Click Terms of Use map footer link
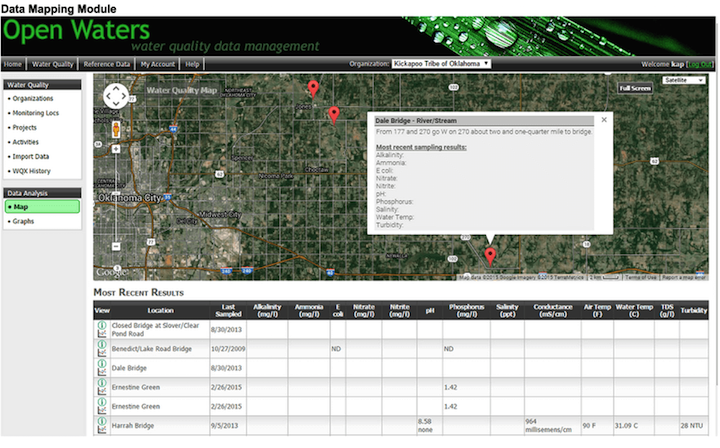Viewport: 720px width, 448px height. 641,277
